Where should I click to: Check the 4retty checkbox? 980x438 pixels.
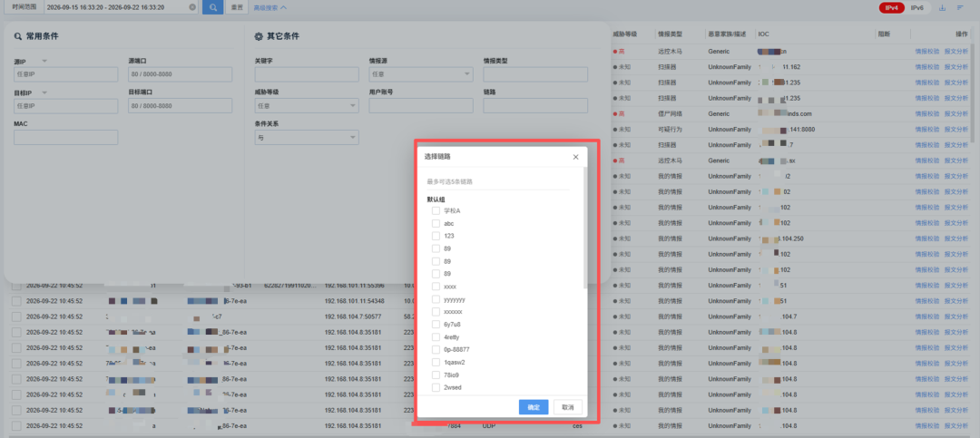[x=436, y=336]
